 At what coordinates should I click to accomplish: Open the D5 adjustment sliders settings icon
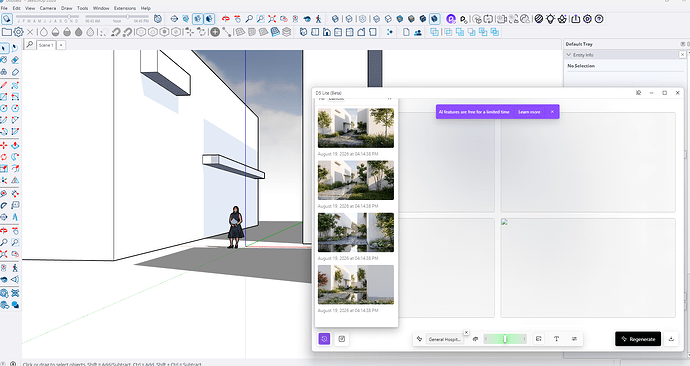tap(574, 339)
